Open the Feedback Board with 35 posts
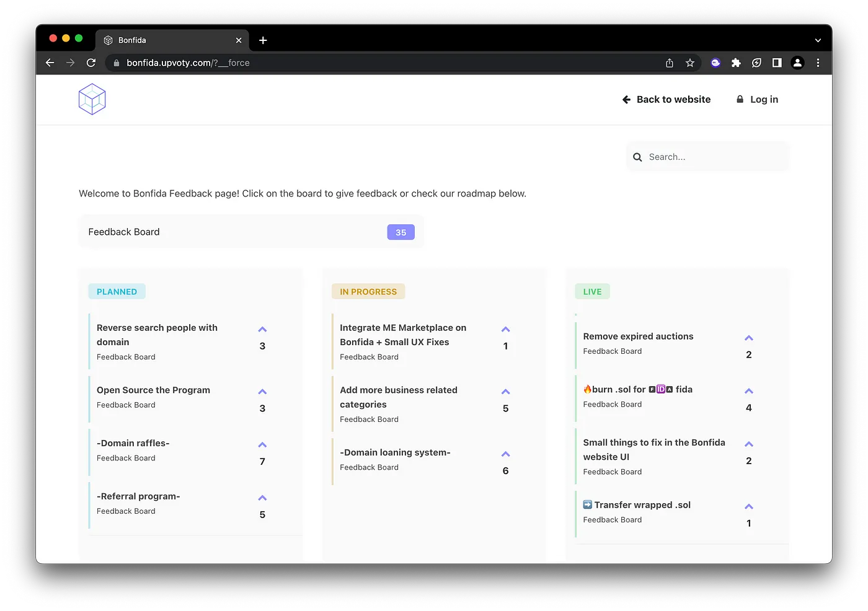The height and width of the screenshot is (611, 868). coord(251,232)
